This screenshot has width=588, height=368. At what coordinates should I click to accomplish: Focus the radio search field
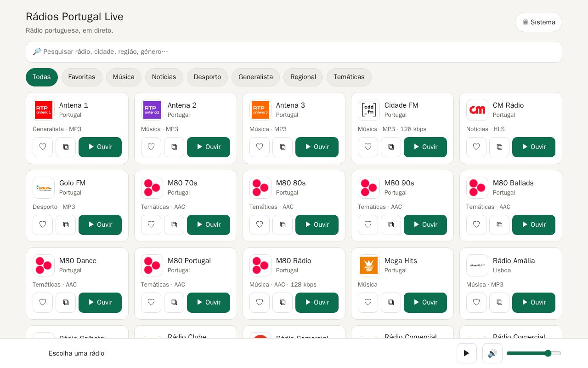click(x=294, y=52)
